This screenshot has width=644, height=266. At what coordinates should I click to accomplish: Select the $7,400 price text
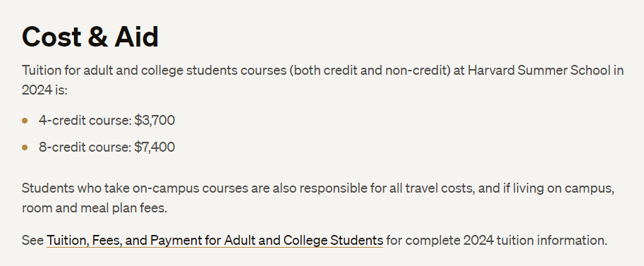(x=154, y=147)
